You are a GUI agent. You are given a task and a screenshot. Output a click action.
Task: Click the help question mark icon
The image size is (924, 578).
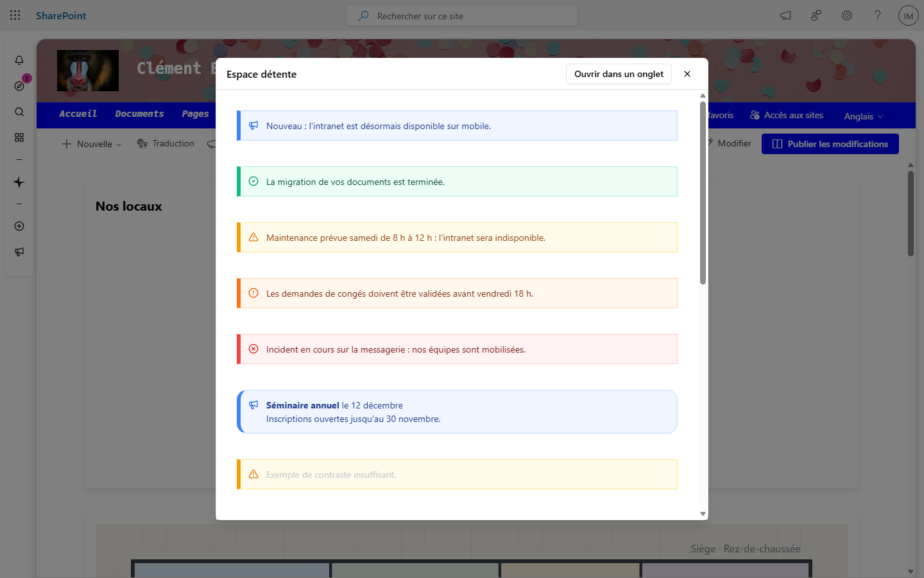tap(877, 15)
